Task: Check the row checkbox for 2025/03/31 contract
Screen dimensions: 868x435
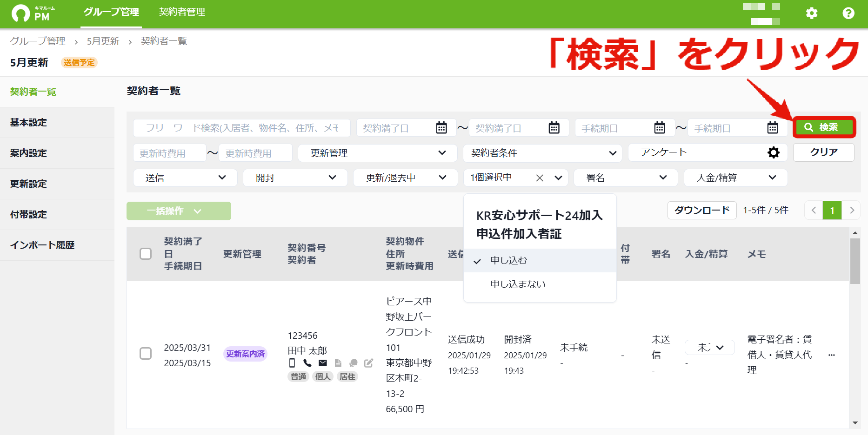Action: [146, 354]
